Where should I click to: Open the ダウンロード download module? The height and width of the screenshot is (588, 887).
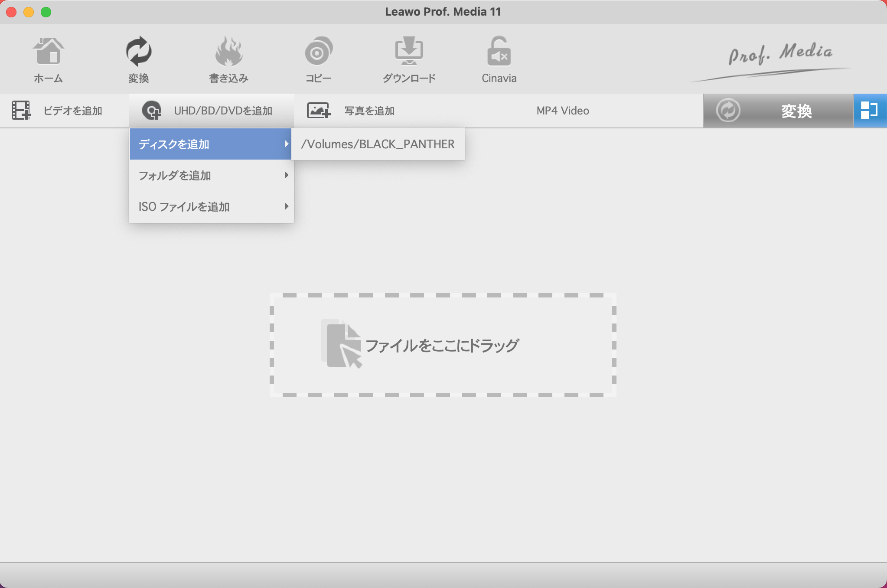409,60
